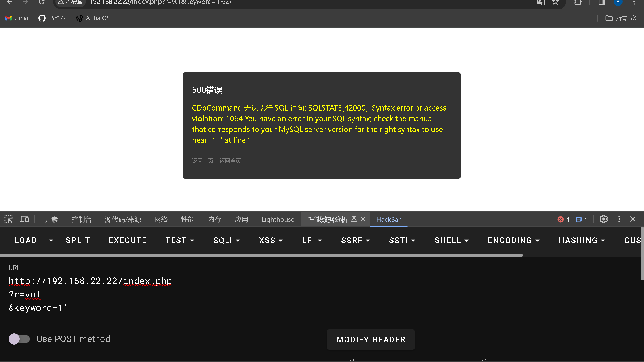The height and width of the screenshot is (362, 644).
Task: Bookmark this page with star icon
Action: [555, 2]
